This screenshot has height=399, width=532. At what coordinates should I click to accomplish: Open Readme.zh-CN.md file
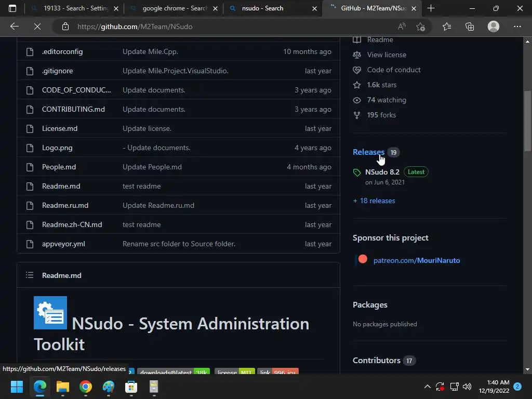click(x=72, y=224)
